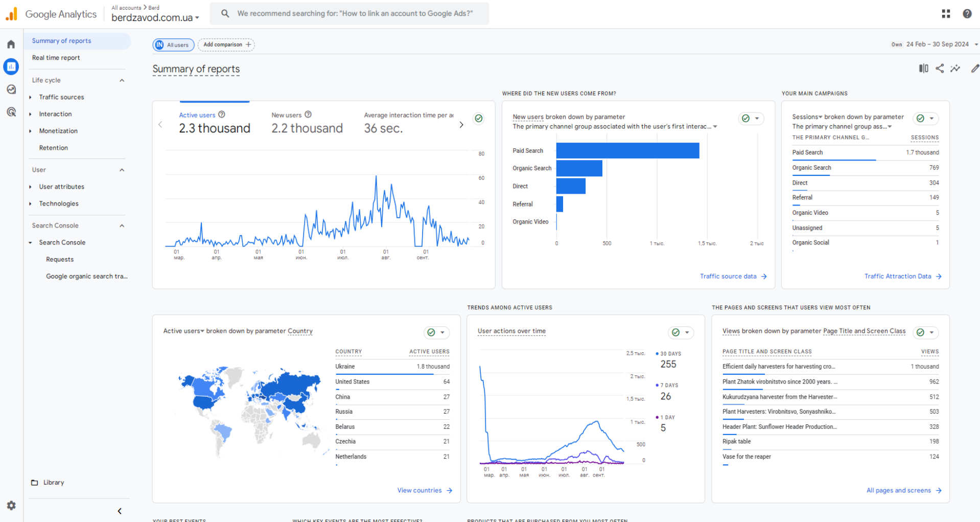Open Real time report
Screen dimensions: 980x522
point(56,58)
